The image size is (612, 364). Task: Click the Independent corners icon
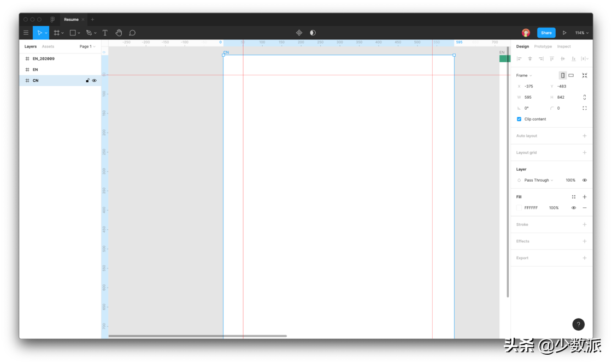click(585, 108)
